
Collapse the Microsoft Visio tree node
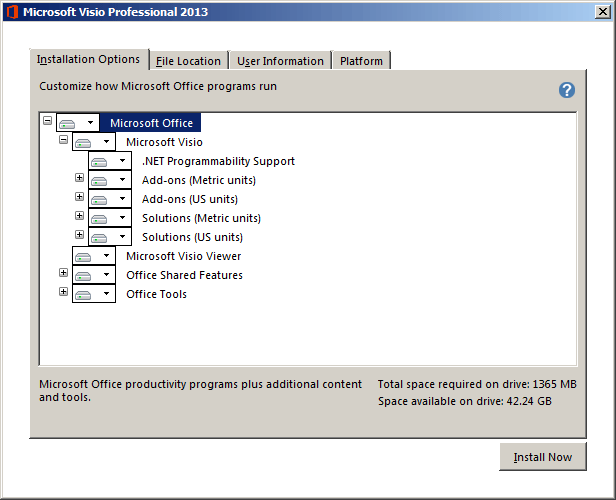point(63,139)
